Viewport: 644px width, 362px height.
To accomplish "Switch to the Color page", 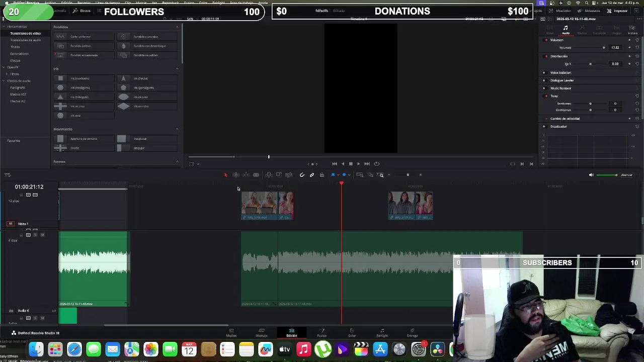I will 352,333.
